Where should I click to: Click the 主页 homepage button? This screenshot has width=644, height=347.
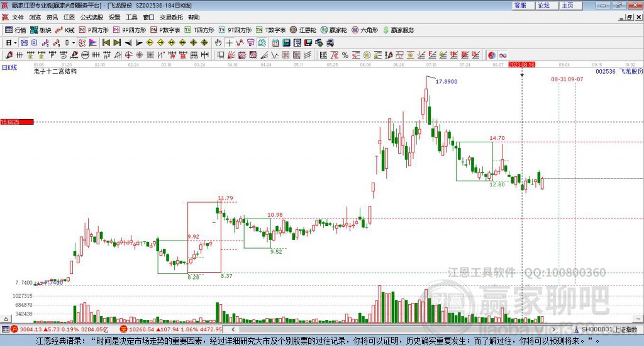(570, 5)
